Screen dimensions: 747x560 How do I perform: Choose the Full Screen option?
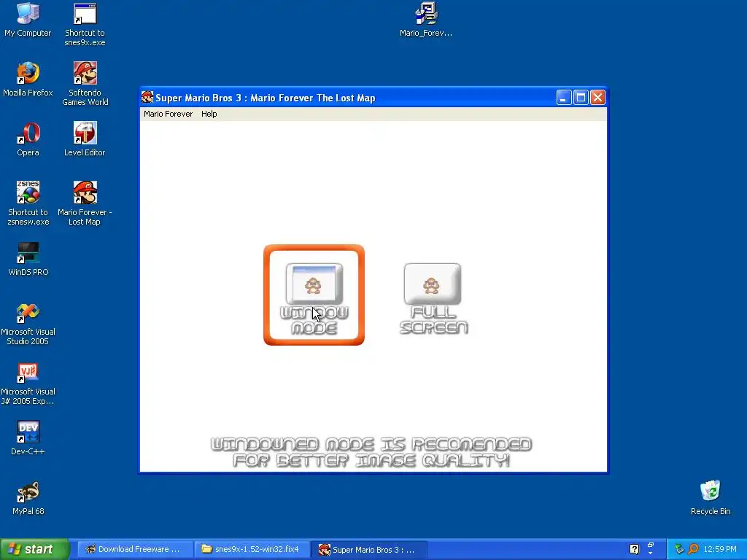point(433,298)
